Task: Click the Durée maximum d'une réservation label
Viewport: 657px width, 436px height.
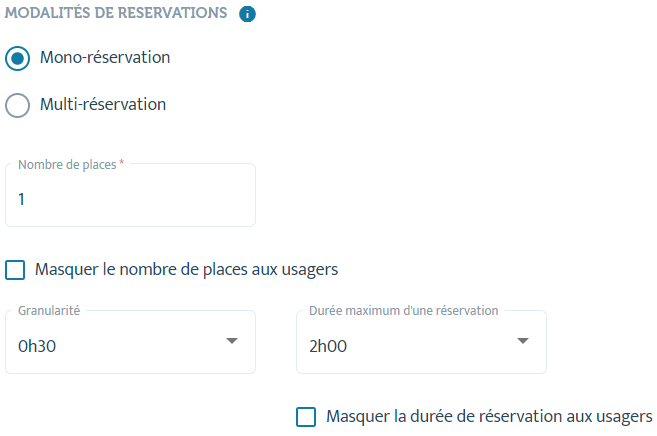Action: click(404, 310)
